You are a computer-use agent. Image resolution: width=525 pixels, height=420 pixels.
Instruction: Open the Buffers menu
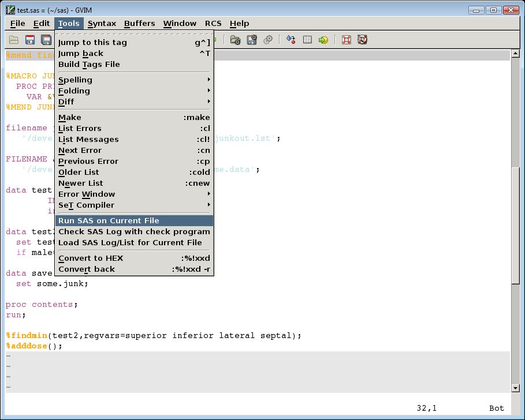(x=140, y=24)
